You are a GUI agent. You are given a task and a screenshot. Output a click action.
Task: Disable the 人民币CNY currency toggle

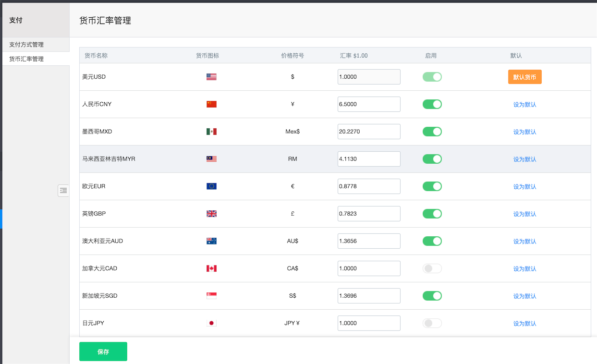coord(432,104)
